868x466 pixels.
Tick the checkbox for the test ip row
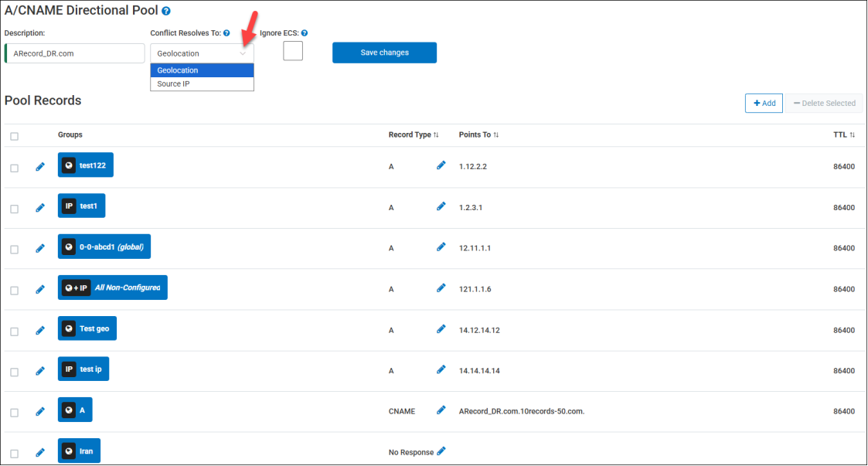tap(15, 372)
